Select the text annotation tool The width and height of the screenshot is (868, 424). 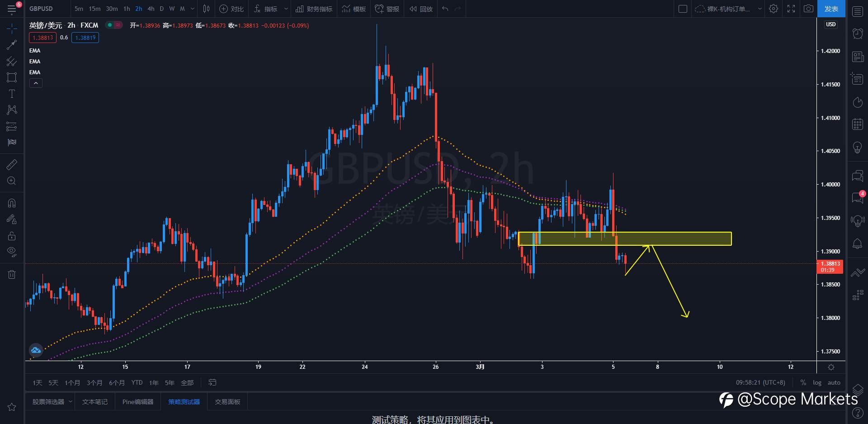12,94
